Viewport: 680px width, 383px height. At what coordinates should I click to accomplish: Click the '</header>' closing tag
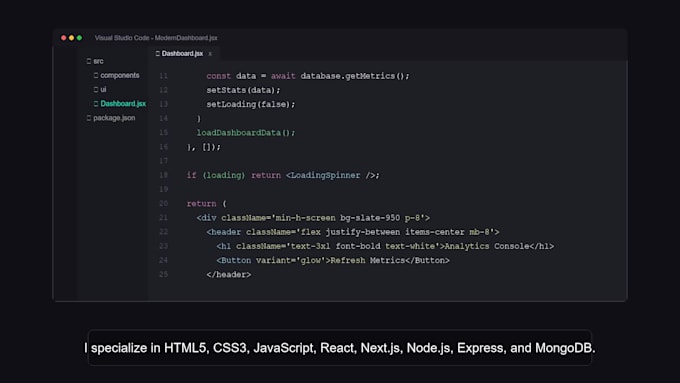pos(229,275)
